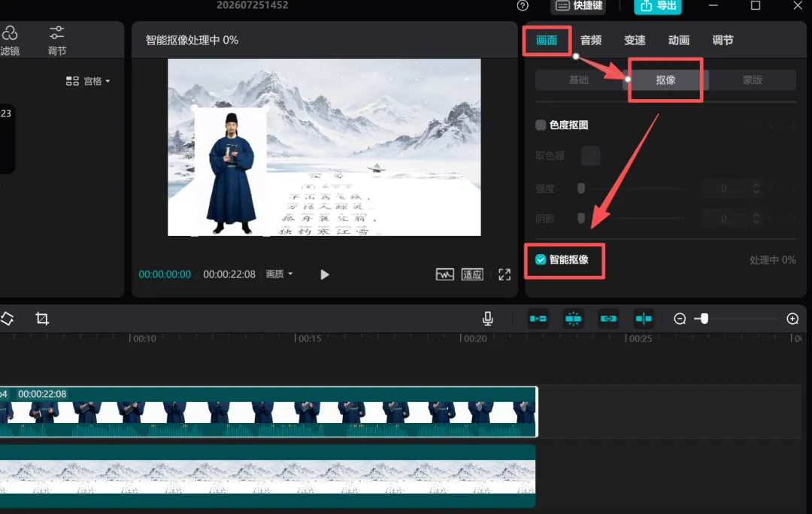812x514 pixels.
Task: Adjust the timeline zoom slider handle
Action: point(704,319)
